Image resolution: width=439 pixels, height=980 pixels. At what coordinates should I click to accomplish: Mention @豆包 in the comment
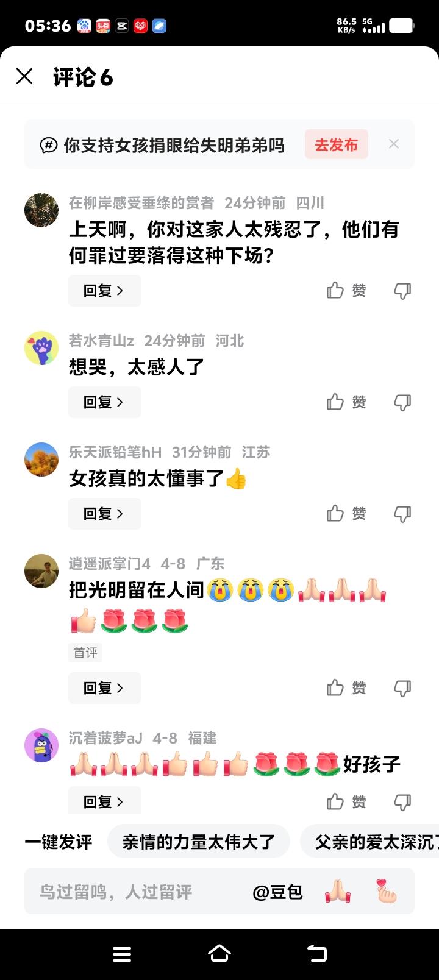tap(277, 892)
